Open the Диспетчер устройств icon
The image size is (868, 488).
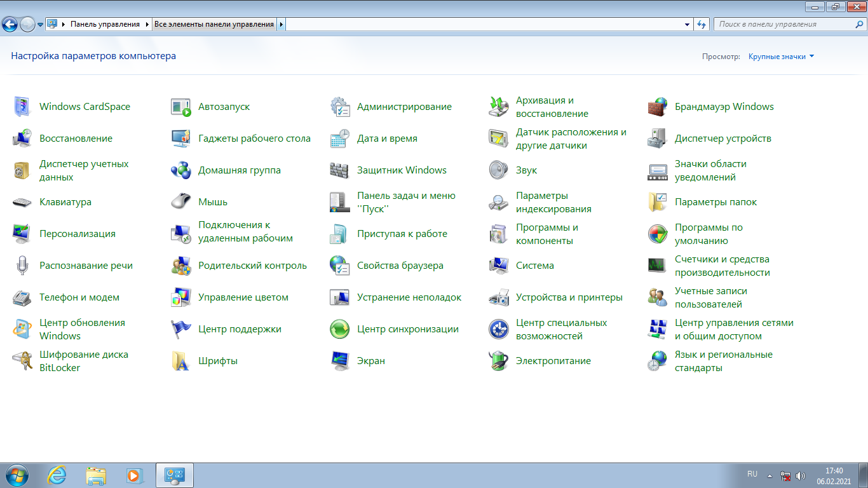tap(658, 139)
